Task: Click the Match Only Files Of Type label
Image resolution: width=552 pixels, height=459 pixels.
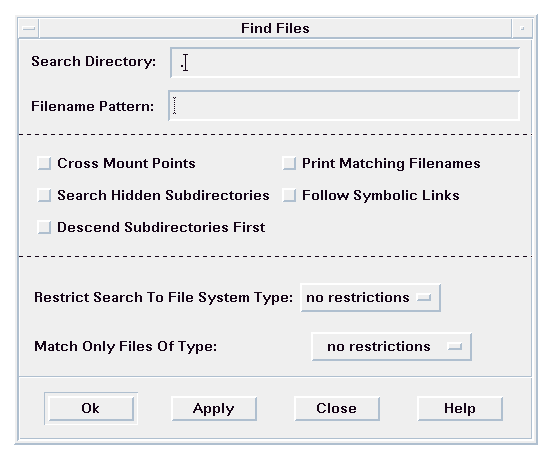Action: point(125,347)
